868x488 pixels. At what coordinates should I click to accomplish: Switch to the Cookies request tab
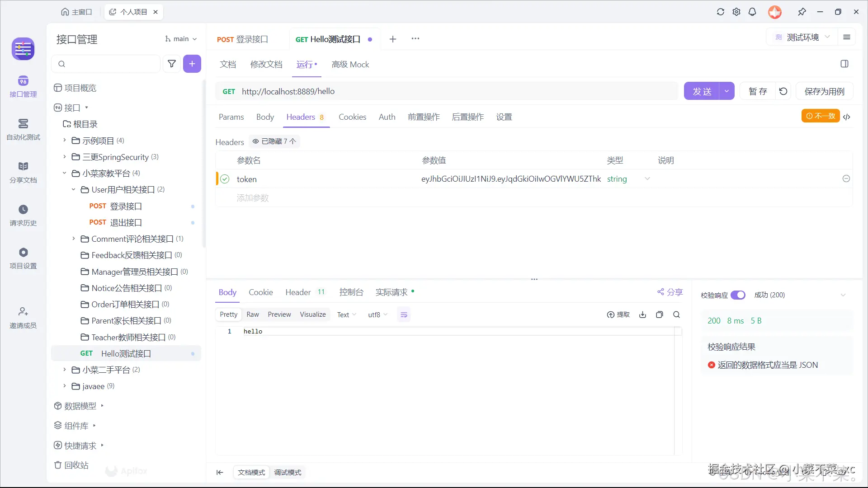(352, 117)
